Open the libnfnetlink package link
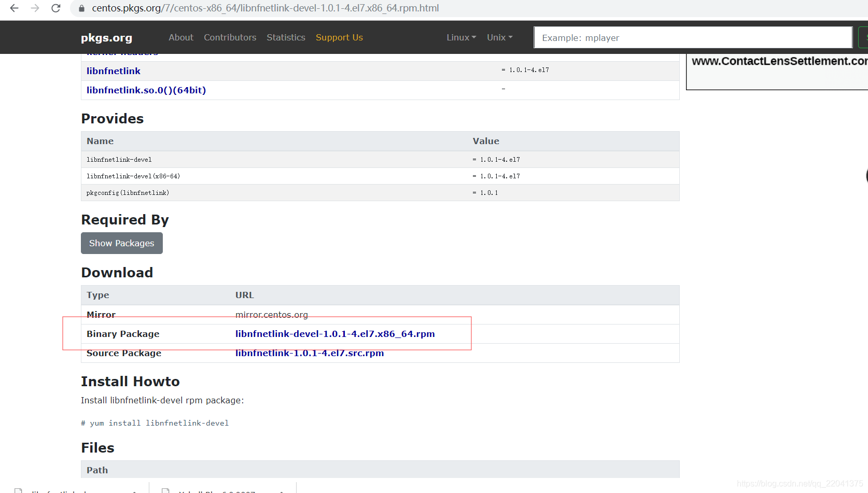Viewport: 868px width, 493px height. [114, 71]
